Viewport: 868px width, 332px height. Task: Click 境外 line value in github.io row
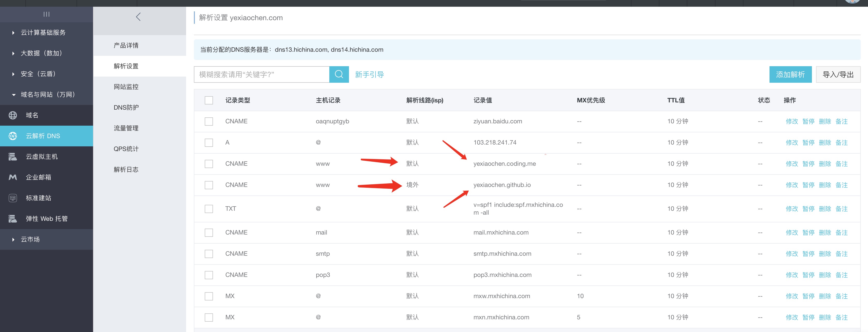413,185
